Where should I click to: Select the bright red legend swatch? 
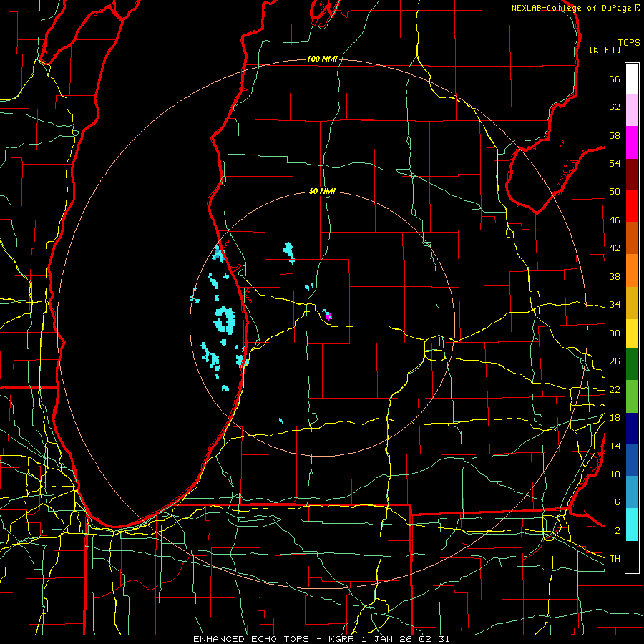pos(632,206)
